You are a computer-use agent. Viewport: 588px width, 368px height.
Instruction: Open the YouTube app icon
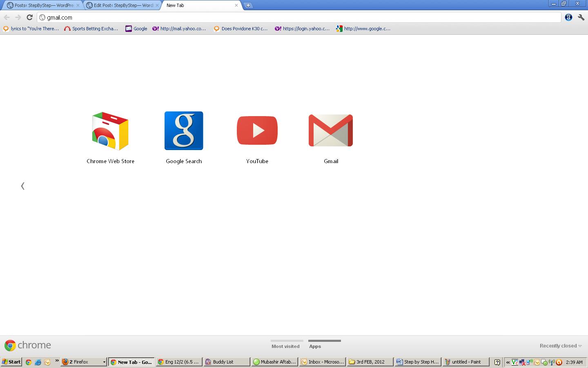point(257,130)
